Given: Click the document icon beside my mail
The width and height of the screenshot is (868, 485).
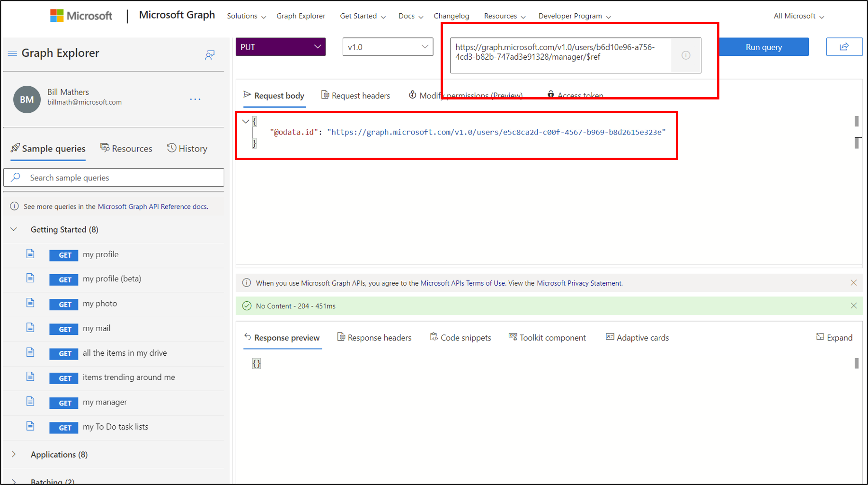Looking at the screenshot, I should pyautogui.click(x=30, y=327).
